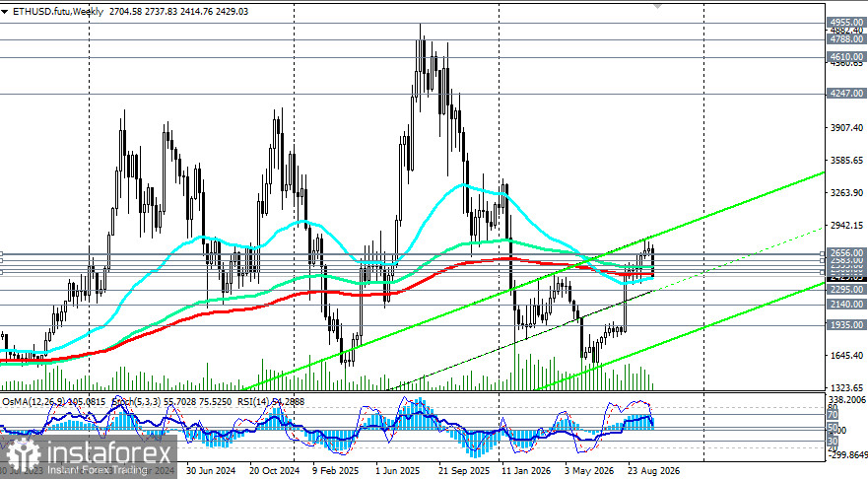Click the 23 Aug 2026 date label

pyautogui.click(x=652, y=471)
